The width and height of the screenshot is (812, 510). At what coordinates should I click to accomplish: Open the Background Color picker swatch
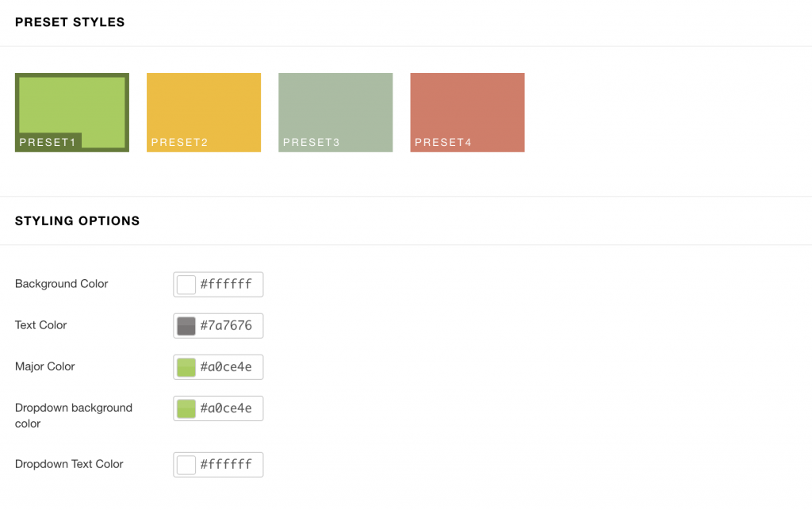click(186, 284)
